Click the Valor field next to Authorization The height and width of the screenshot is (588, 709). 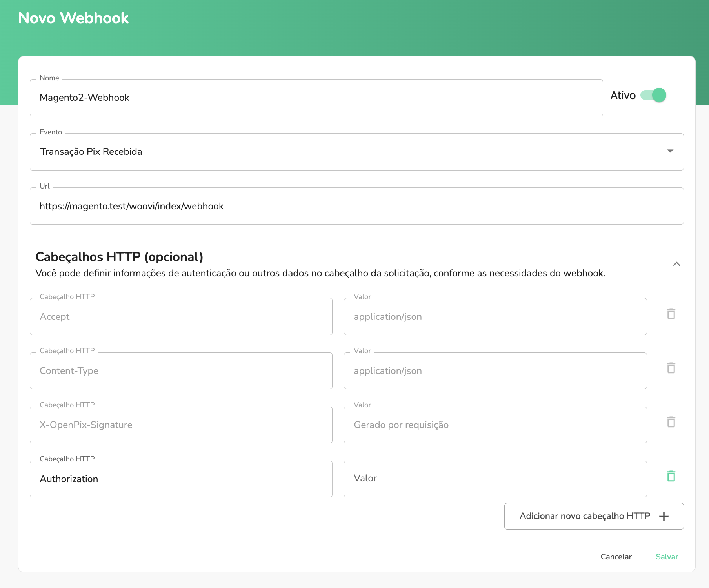(495, 479)
